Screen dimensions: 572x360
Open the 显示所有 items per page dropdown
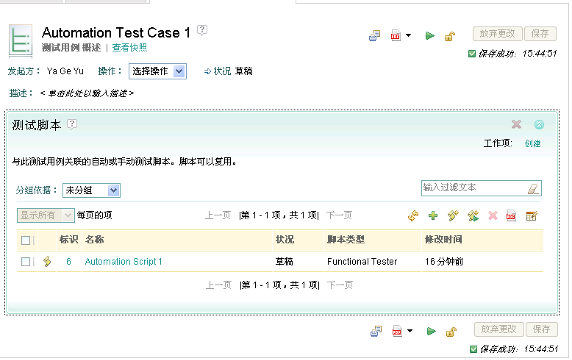46,216
